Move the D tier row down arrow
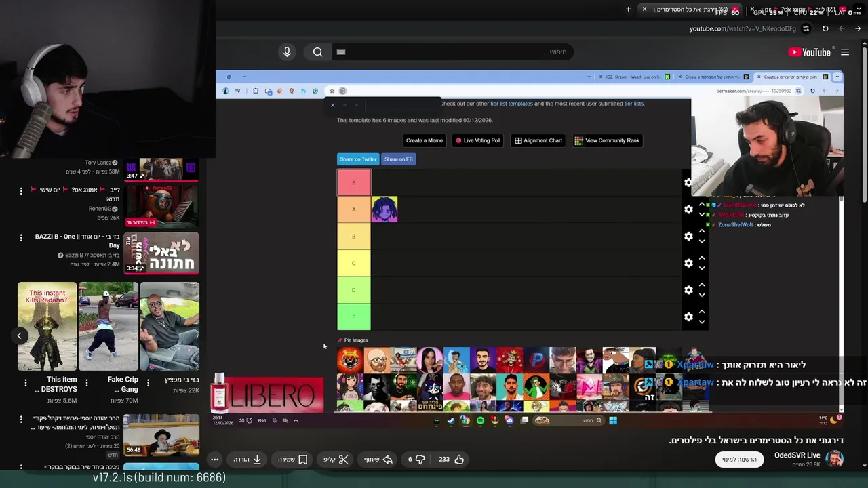868x488 pixels. [x=702, y=295]
